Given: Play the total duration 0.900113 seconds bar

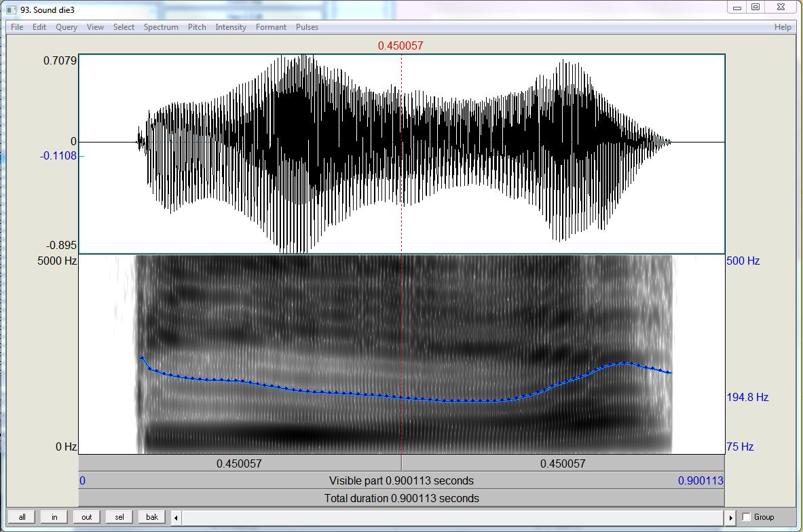Looking at the screenshot, I should [402, 498].
